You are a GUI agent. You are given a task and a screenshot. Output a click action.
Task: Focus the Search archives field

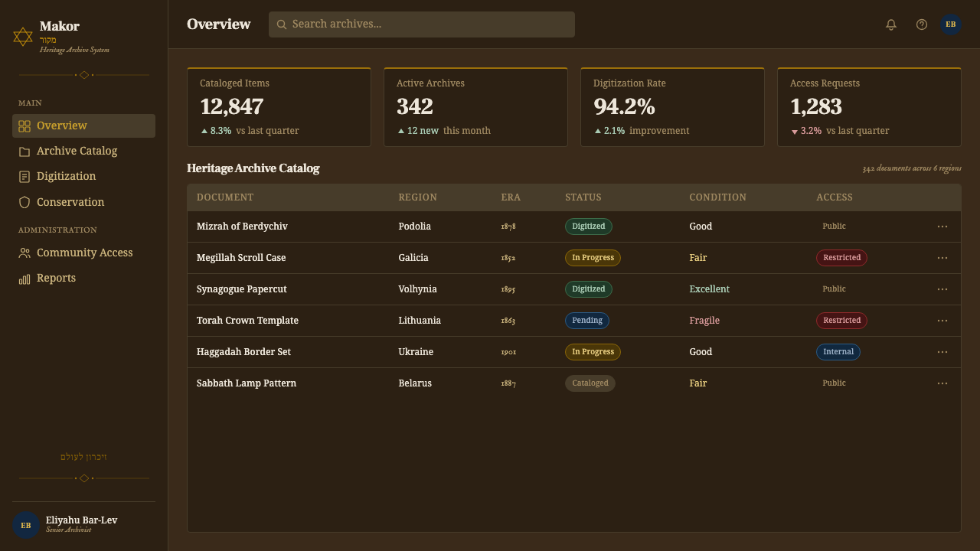tap(422, 24)
